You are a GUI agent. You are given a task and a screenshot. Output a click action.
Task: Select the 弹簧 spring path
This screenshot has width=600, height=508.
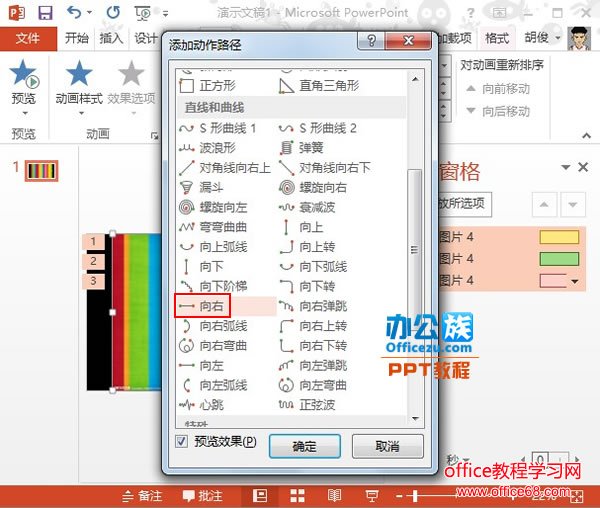coord(302,148)
